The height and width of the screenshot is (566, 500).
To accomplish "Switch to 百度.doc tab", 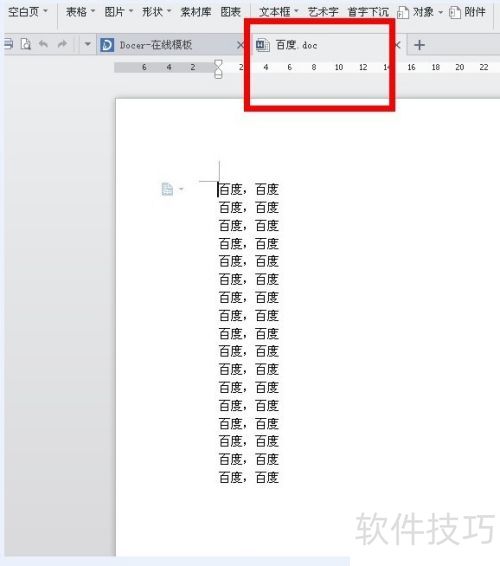I will (x=296, y=45).
